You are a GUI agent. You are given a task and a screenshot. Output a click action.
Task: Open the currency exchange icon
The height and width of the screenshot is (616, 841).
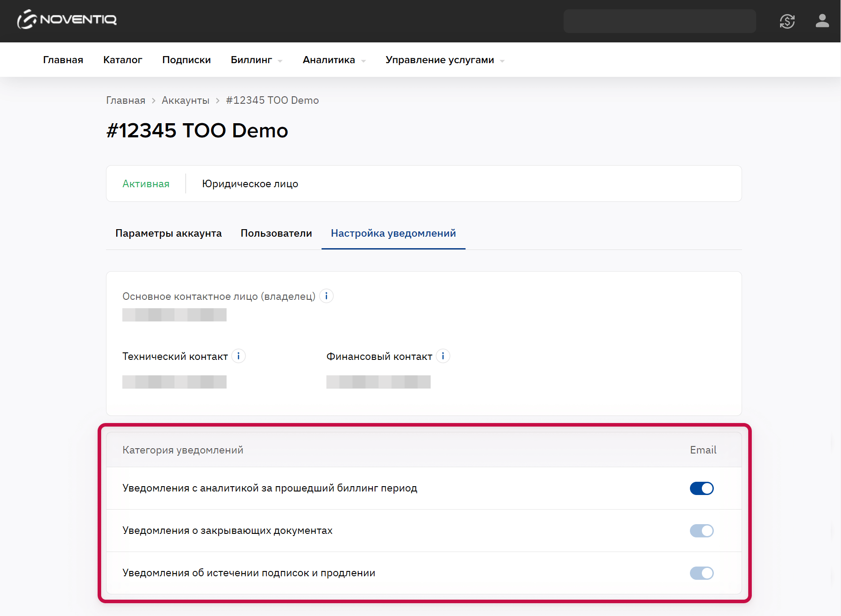(787, 21)
